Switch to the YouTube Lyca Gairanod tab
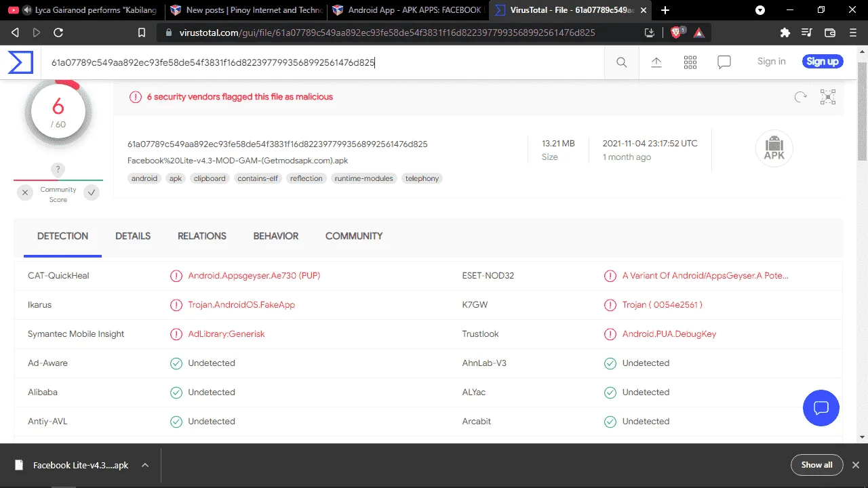Viewport: 868px width, 488px height. click(82, 10)
